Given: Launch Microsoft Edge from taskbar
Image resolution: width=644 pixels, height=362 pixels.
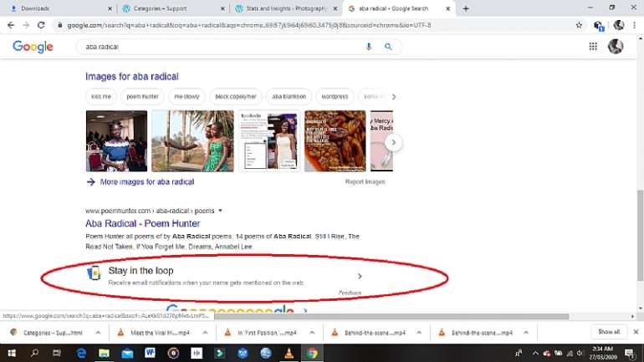Looking at the screenshot, I should click(x=81, y=353).
